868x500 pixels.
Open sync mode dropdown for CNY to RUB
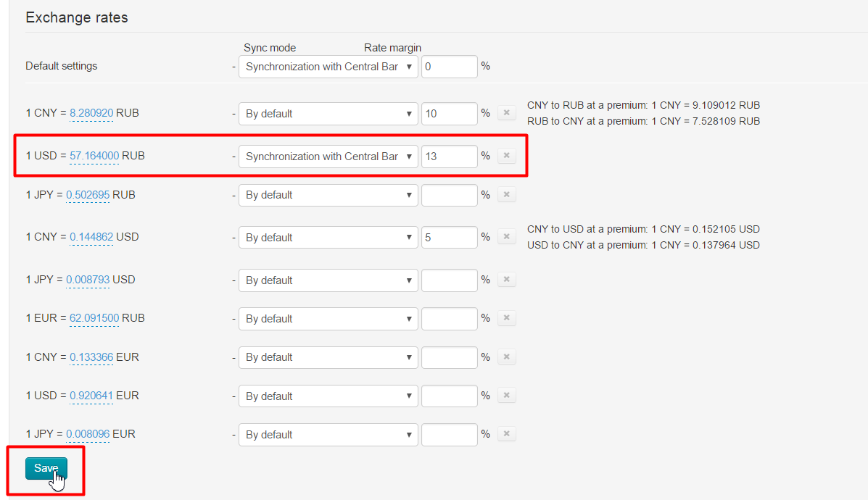(x=328, y=113)
